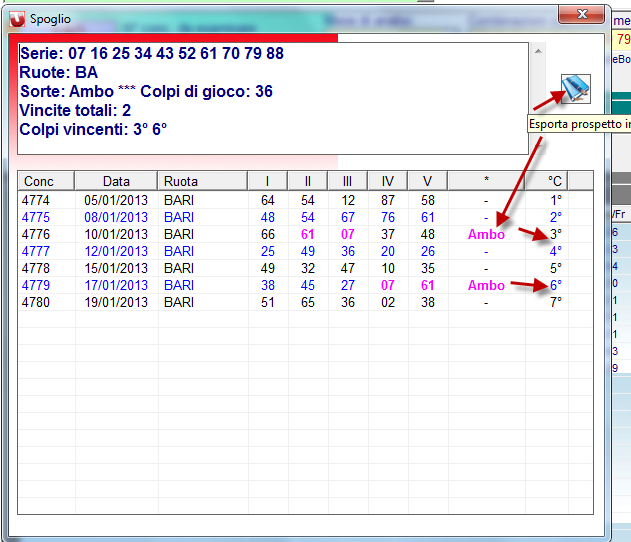Click column header III
Screen dimensions: 631x542
click(347, 181)
